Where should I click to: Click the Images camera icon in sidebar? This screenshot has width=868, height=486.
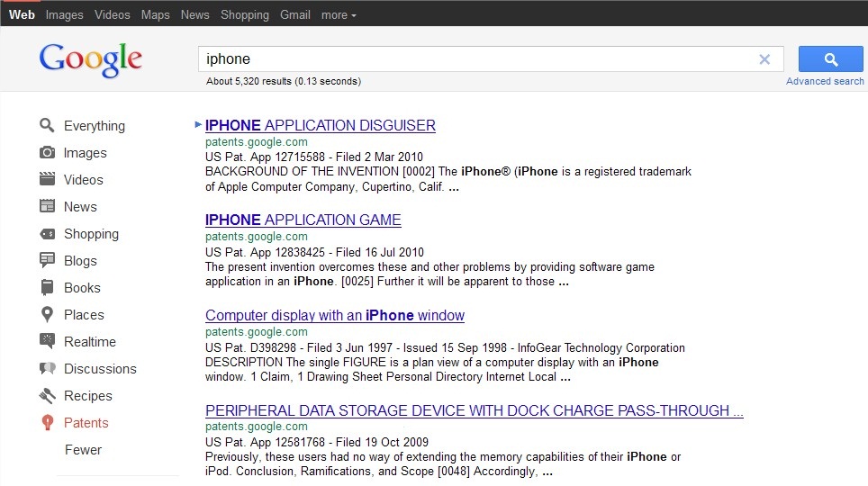pyautogui.click(x=47, y=152)
